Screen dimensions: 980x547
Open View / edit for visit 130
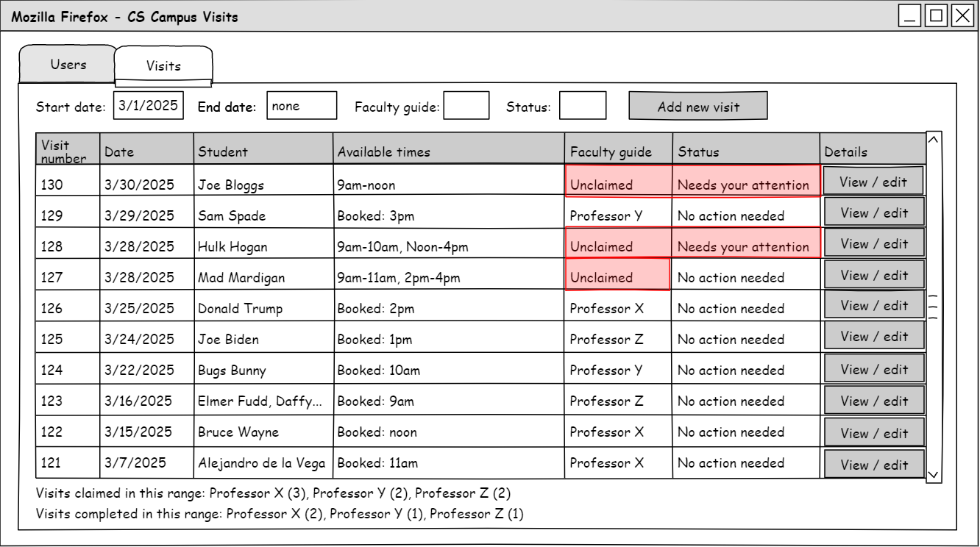[873, 182]
